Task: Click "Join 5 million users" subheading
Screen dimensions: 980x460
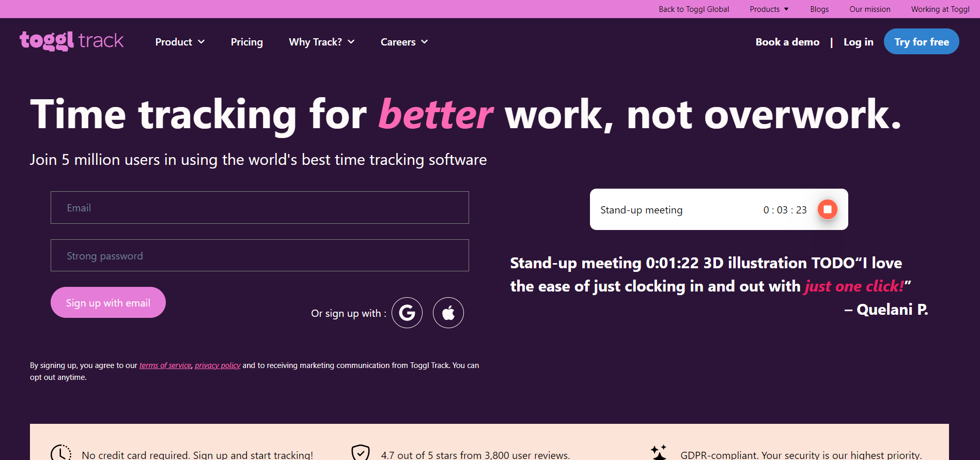Action: click(x=258, y=160)
